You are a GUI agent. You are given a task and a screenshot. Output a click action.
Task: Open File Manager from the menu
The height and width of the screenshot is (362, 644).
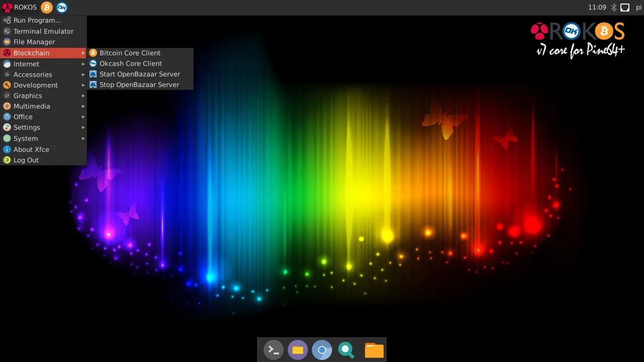click(x=43, y=42)
